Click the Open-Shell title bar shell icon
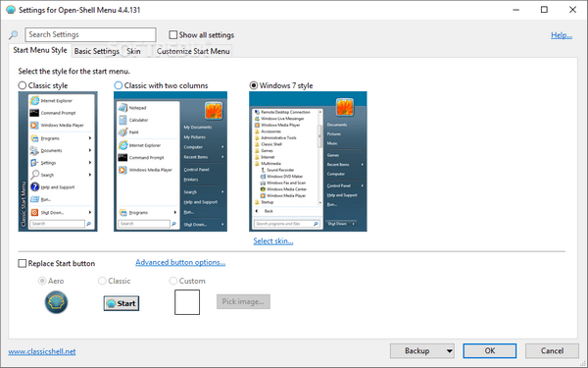588x368 pixels. tap(11, 10)
